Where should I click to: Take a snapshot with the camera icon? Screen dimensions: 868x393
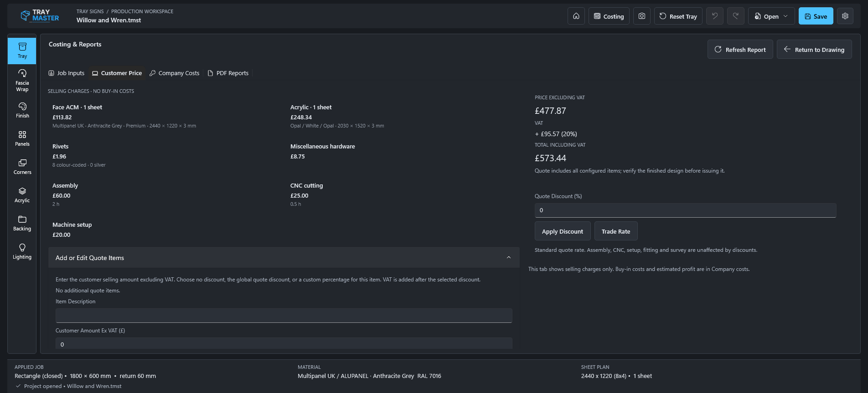tap(642, 16)
